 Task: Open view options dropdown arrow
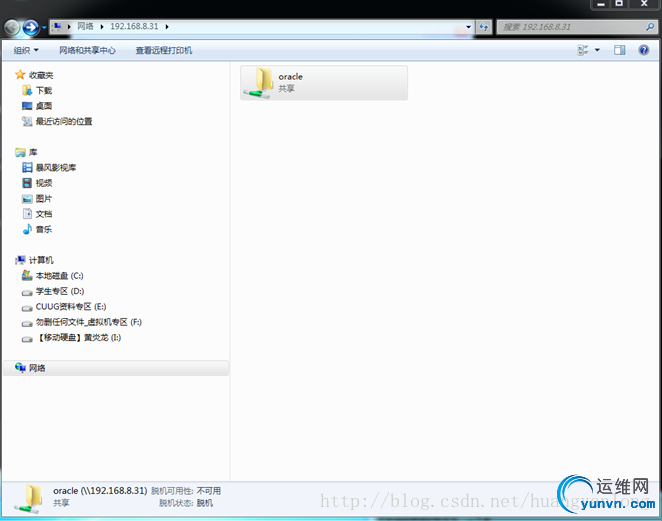pos(597,50)
